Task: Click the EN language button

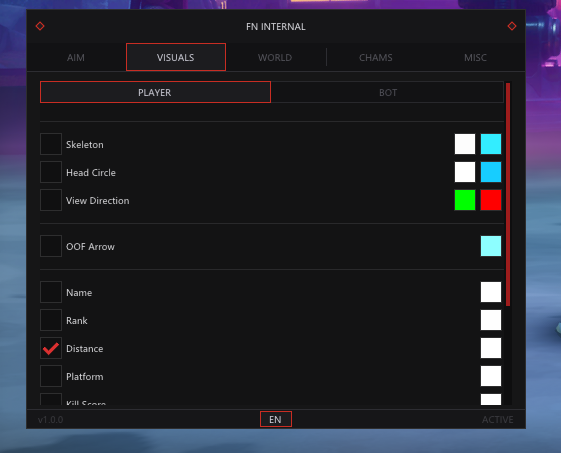Action: [x=275, y=419]
